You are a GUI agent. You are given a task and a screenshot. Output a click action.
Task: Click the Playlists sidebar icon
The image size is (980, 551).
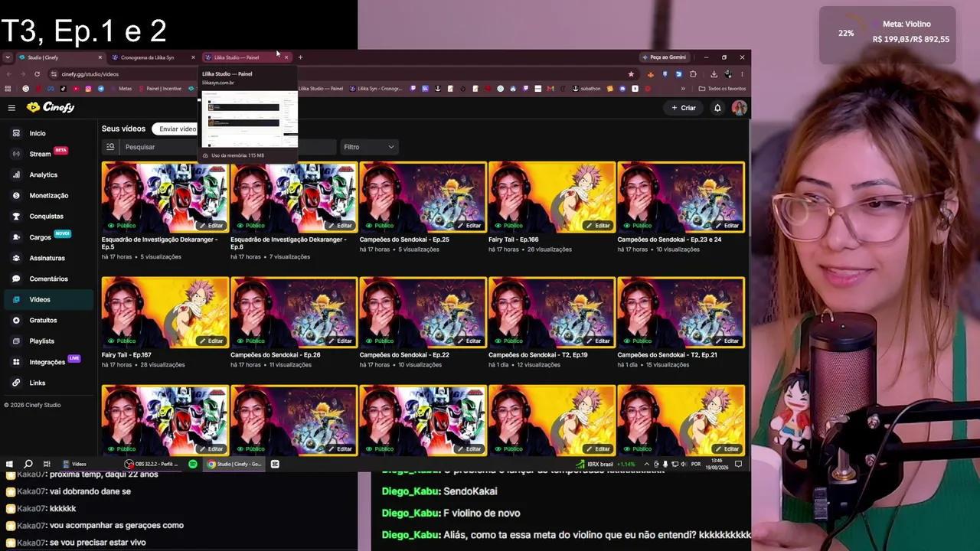[x=16, y=341]
